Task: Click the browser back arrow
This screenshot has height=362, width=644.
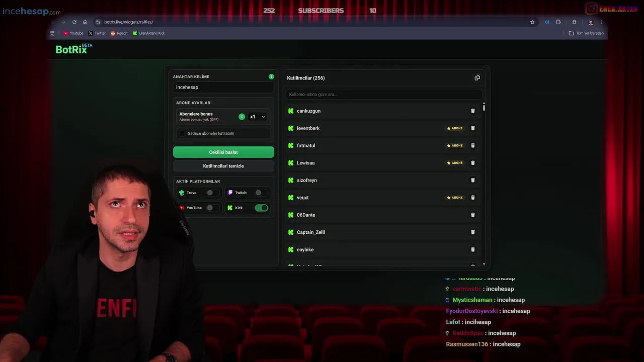Action: (52, 22)
